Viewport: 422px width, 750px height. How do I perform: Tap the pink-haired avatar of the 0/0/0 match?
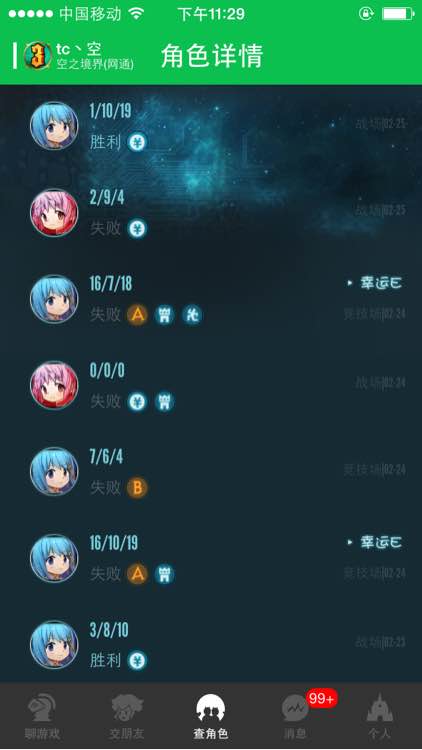(54, 385)
